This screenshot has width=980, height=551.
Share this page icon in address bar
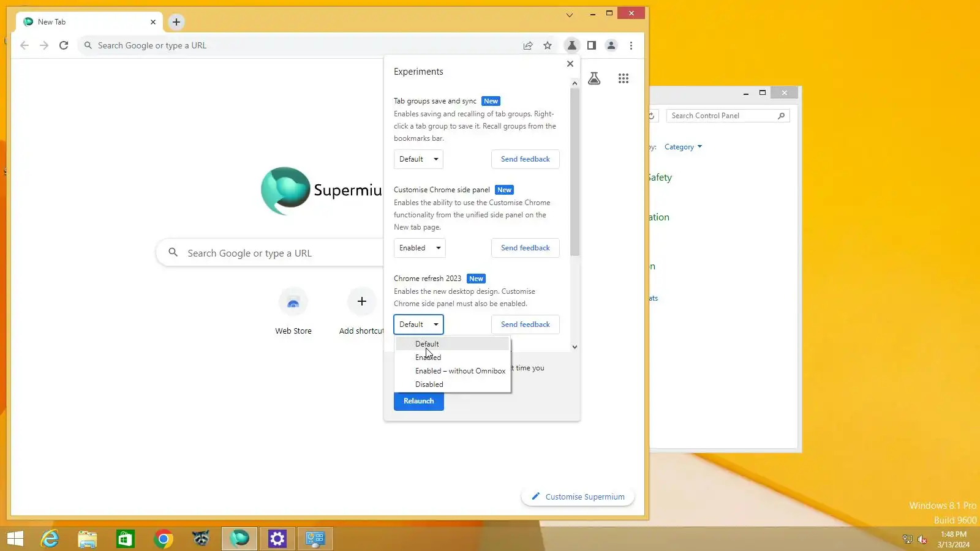[x=528, y=45]
